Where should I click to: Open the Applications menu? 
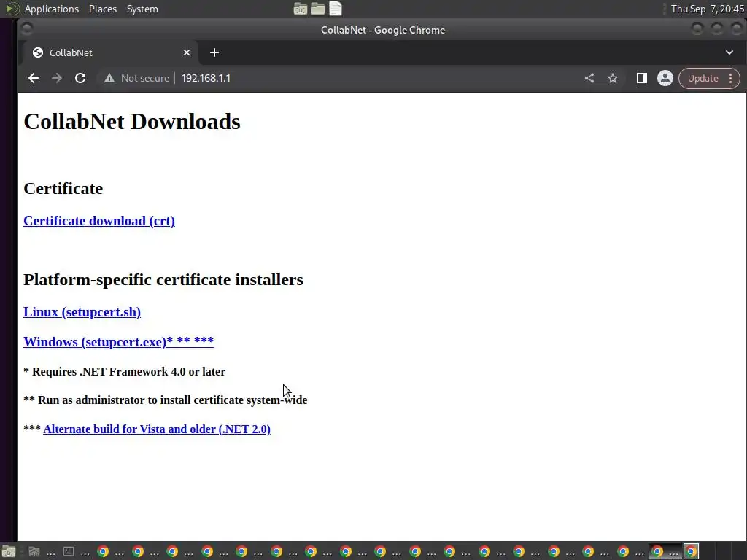coord(52,9)
